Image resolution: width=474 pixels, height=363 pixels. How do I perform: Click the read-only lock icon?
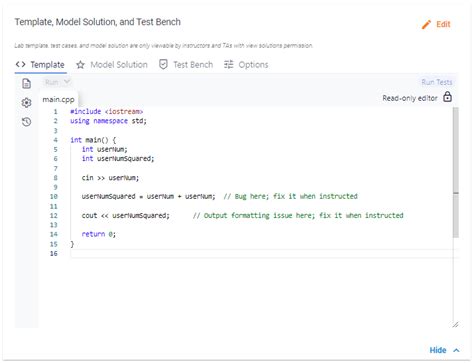(447, 97)
